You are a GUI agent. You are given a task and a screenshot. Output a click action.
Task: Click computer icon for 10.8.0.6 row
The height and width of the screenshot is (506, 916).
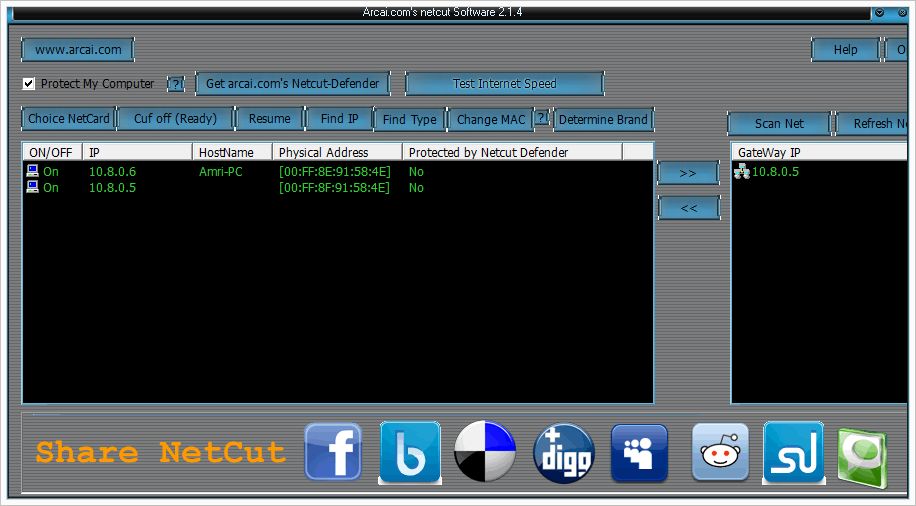click(33, 171)
